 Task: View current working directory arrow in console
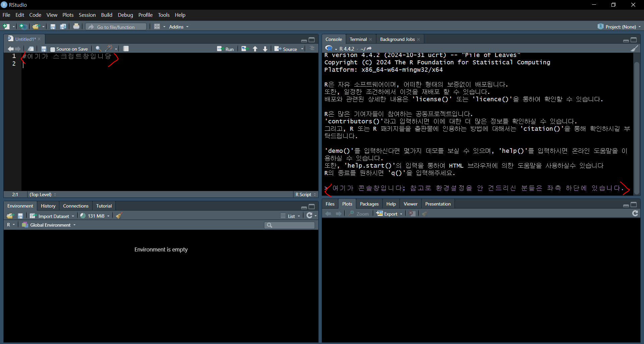369,49
